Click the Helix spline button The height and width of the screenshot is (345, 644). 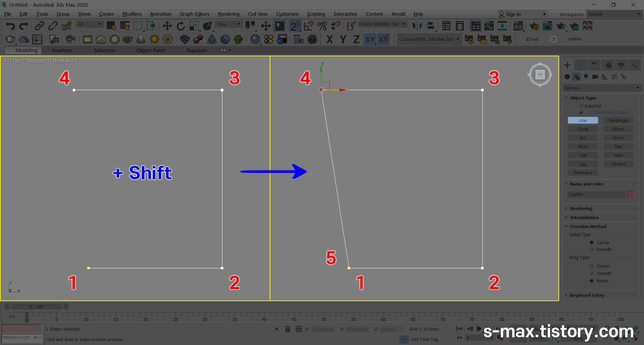click(x=618, y=155)
